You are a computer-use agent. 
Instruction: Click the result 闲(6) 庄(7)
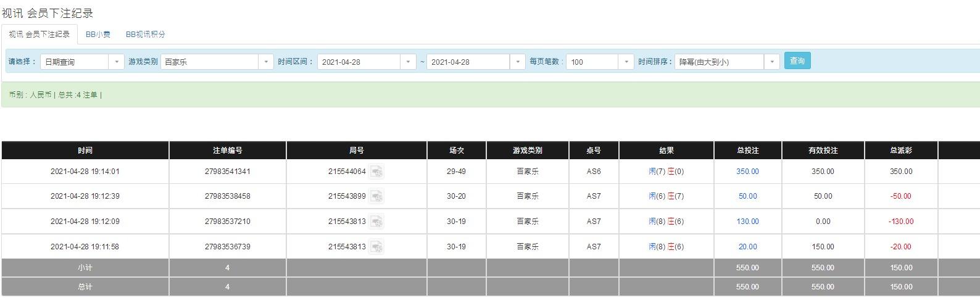click(666, 196)
